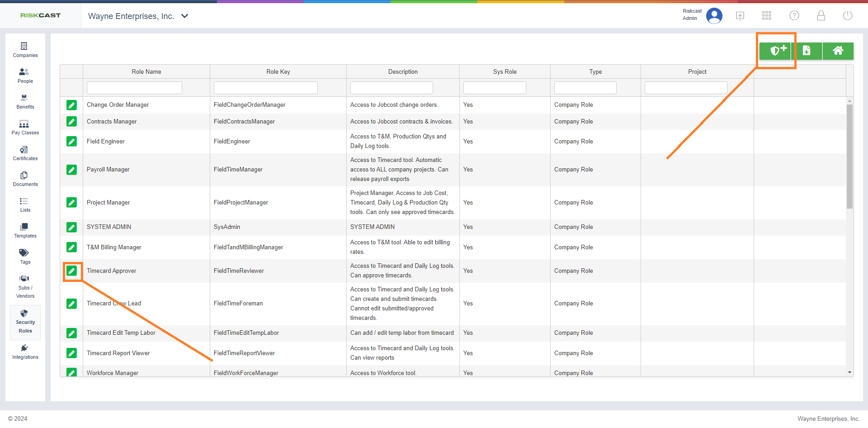Expand the Wayne Enterprises company dropdown
868x428 pixels.
click(x=184, y=16)
